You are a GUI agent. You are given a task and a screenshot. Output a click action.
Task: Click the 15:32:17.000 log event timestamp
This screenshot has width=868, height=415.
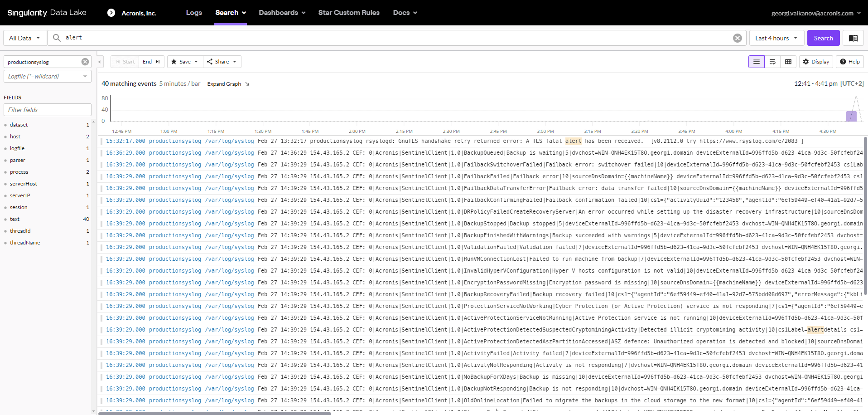click(125, 141)
